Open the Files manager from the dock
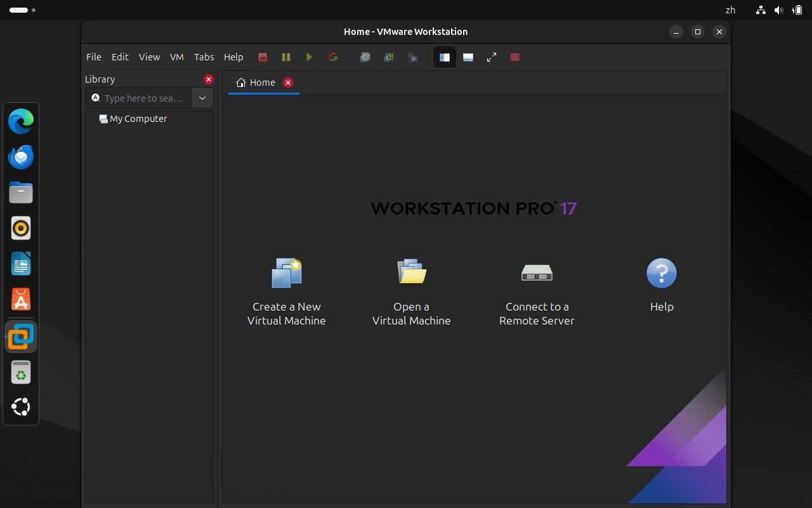The image size is (812, 508). (21, 192)
